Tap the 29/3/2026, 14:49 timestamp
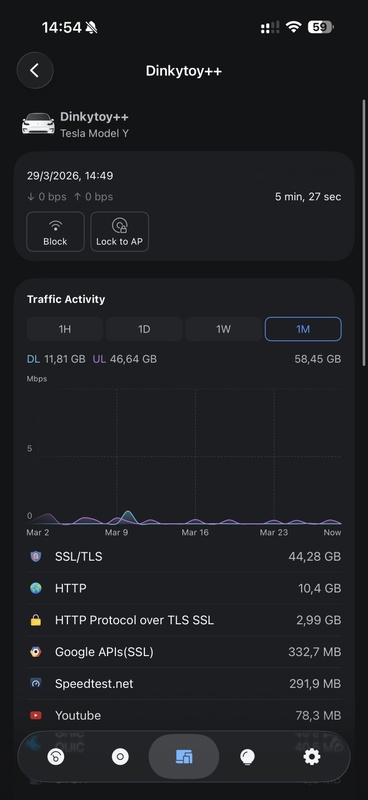368x800 pixels. click(x=70, y=176)
